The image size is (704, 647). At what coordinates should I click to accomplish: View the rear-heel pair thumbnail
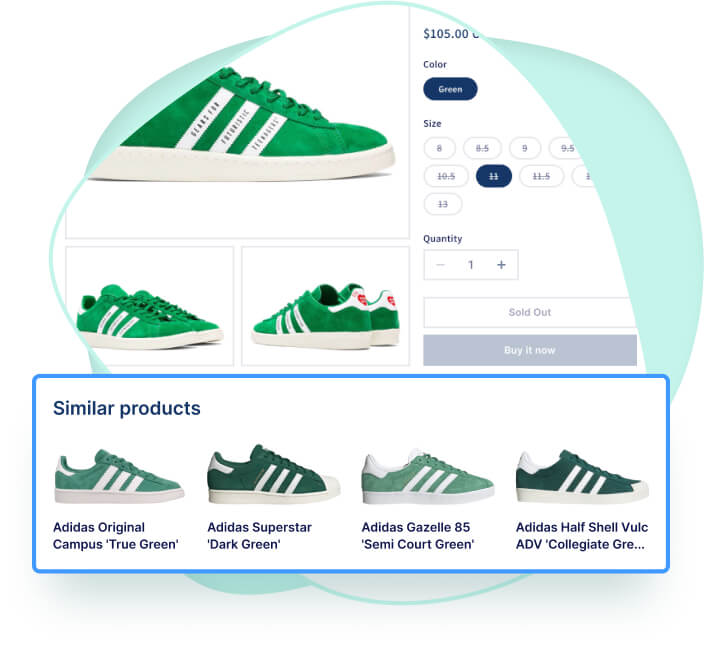click(x=326, y=306)
